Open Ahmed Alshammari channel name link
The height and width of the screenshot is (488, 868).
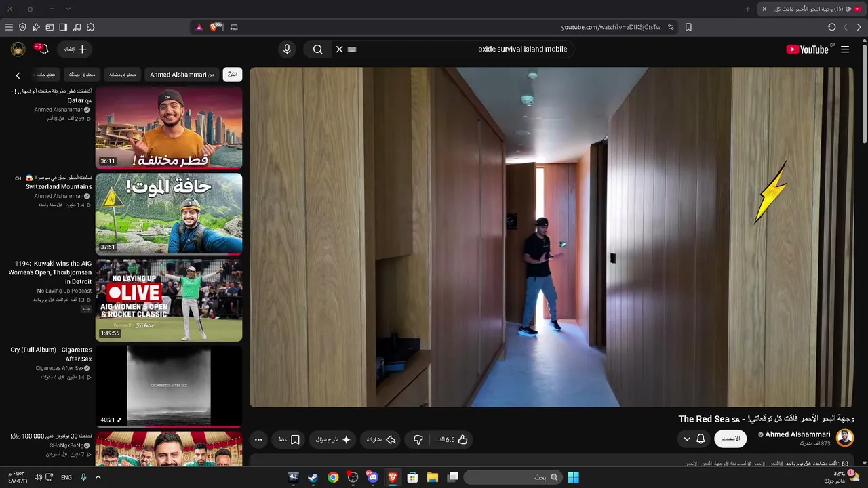pyautogui.click(x=798, y=434)
